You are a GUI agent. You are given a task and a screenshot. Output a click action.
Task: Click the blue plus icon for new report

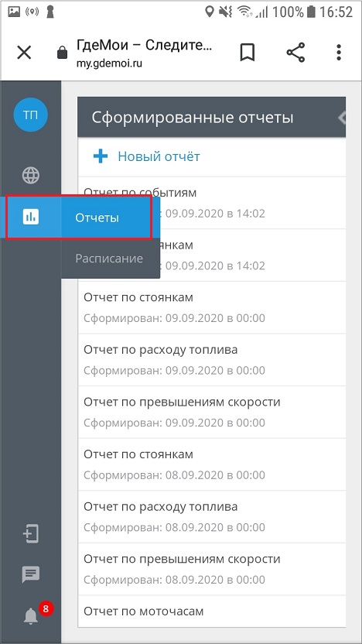click(101, 156)
